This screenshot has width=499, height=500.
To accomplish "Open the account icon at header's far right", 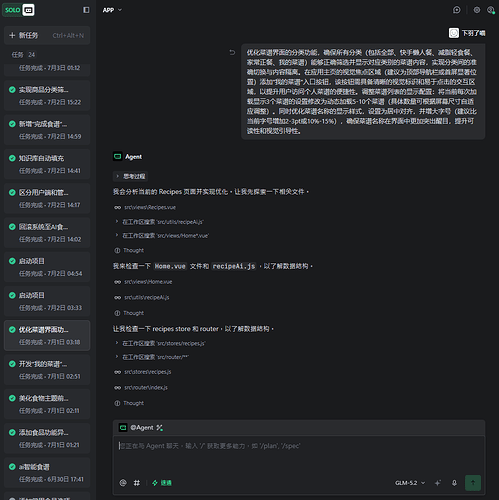I will point(490,10).
